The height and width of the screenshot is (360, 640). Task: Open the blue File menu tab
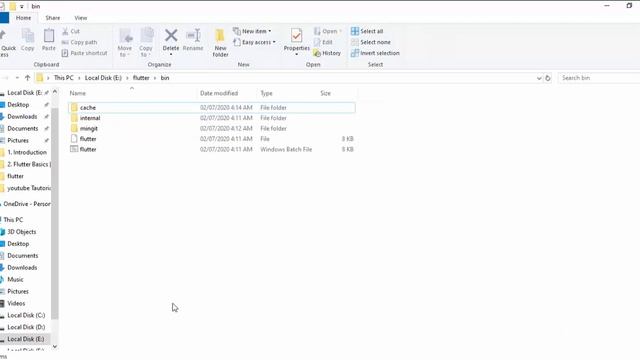pos(4,18)
